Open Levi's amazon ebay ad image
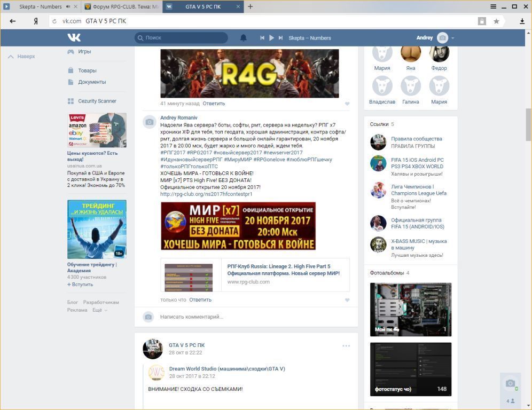Image resolution: width=532 pixels, height=410 pixels. (97, 130)
